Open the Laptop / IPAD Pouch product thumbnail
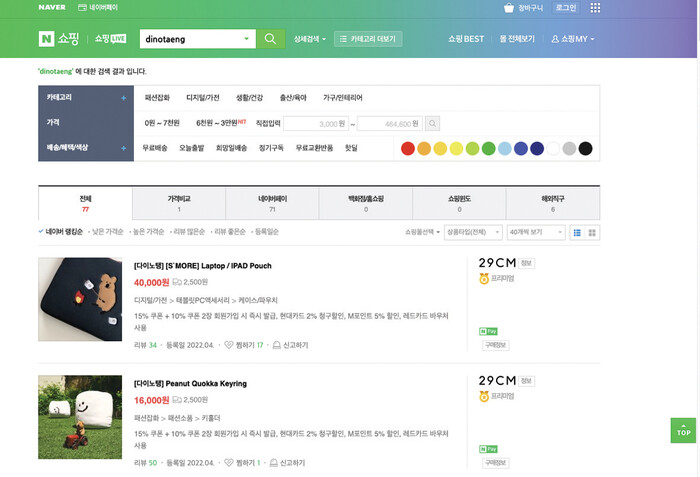Screen dimensions: 700x477 point(80,299)
